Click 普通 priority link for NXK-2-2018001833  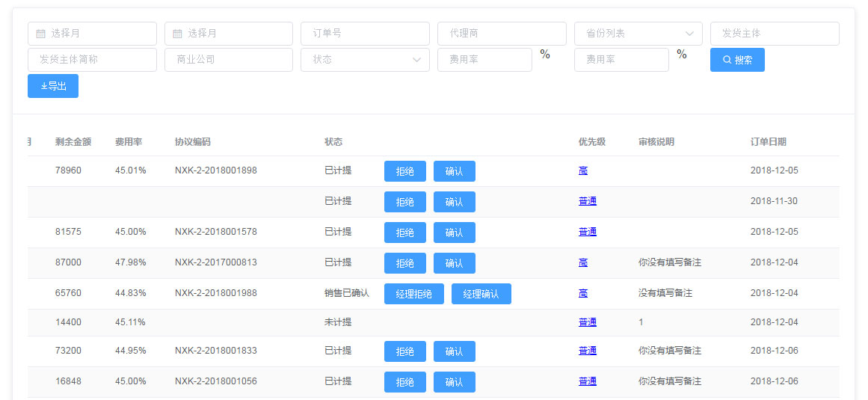[587, 351]
